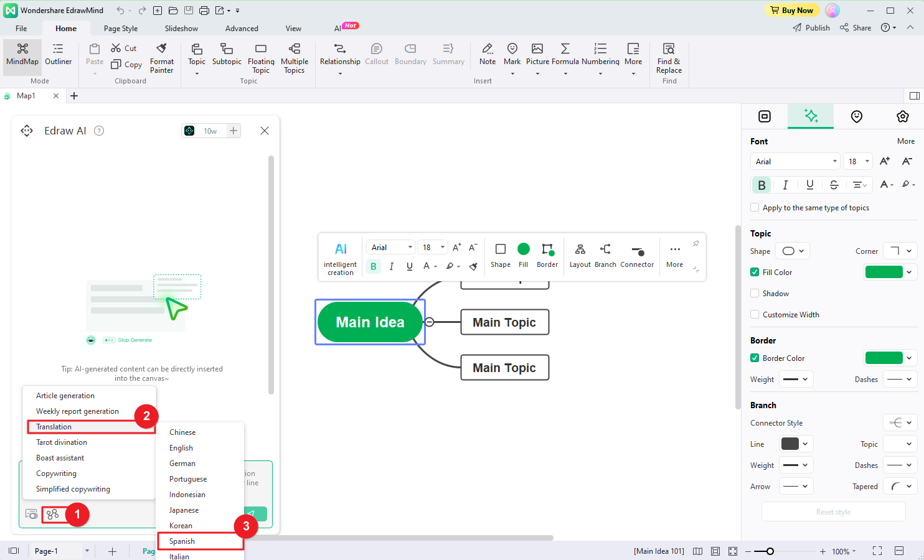Switch to Page Style tab

point(121,29)
